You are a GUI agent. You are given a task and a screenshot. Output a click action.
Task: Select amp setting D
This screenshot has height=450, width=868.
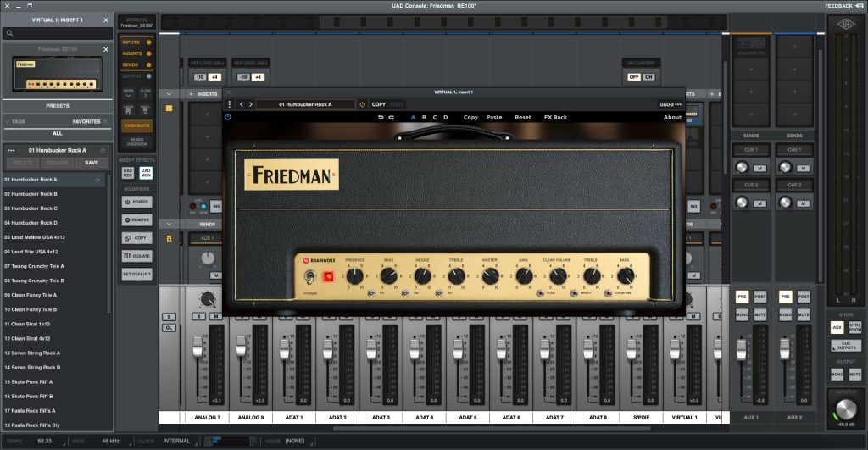(x=446, y=117)
